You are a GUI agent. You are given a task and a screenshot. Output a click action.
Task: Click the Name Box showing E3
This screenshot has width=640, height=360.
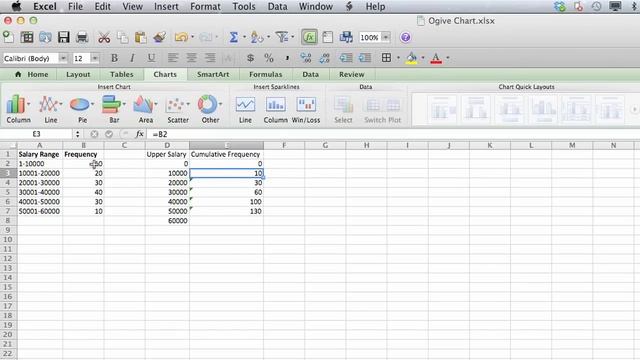point(37,134)
